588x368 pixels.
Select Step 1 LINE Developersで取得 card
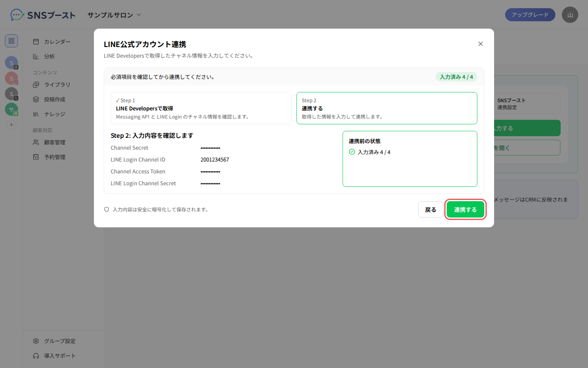pos(201,108)
